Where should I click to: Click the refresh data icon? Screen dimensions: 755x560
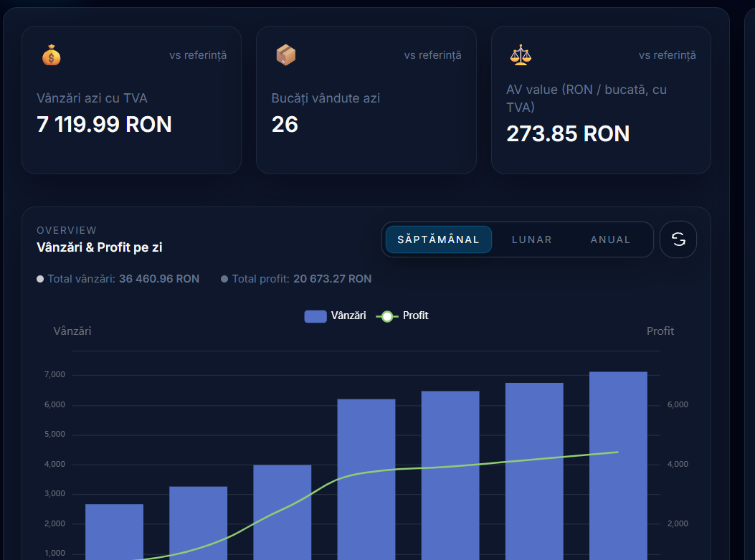click(678, 239)
